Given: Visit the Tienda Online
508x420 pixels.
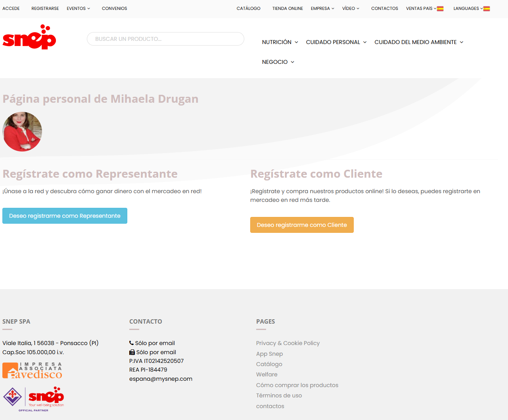Looking at the screenshot, I should point(288,8).
